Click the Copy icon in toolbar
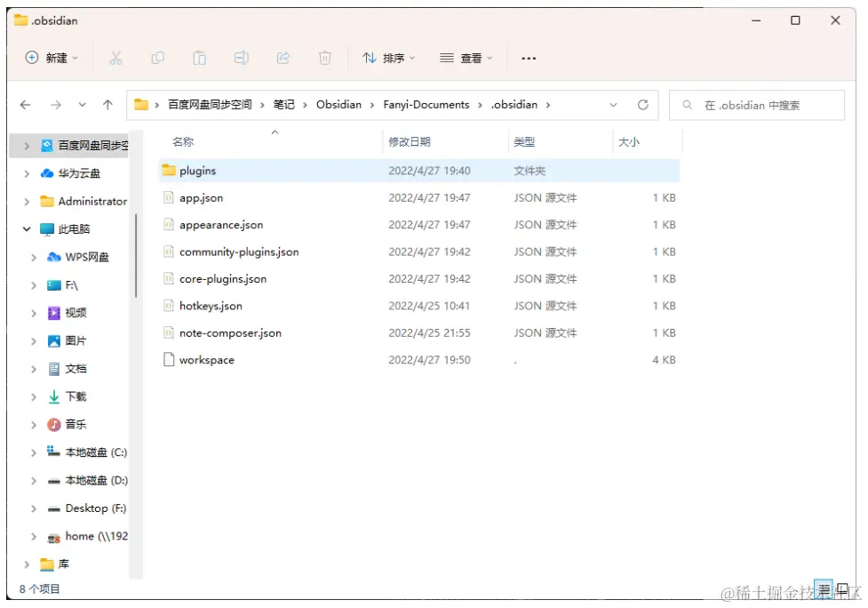Screen dimensions: 868x608 [x=158, y=58]
